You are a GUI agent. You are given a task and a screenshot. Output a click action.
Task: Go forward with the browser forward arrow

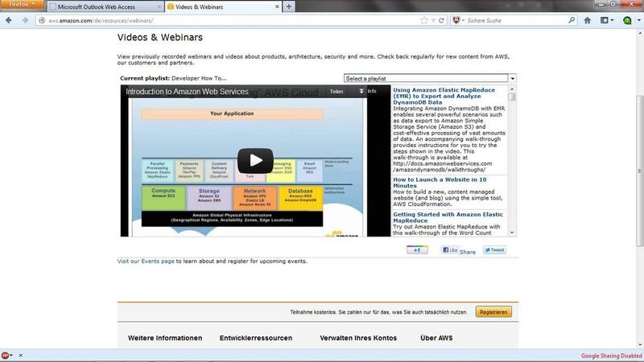(x=25, y=20)
